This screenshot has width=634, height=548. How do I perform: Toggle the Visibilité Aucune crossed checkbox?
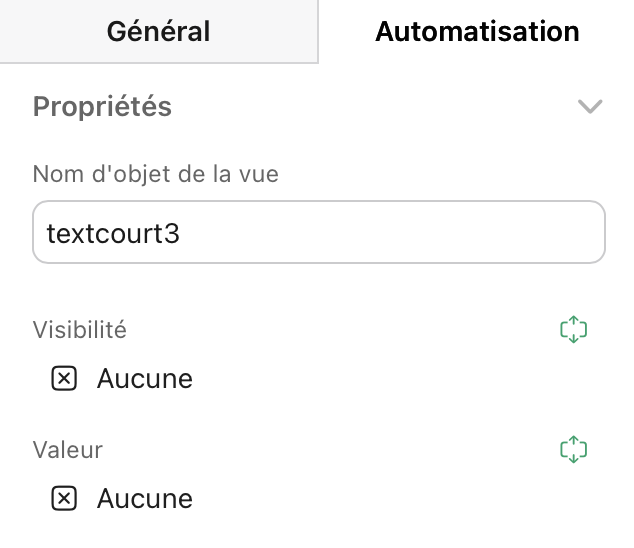click(64, 379)
